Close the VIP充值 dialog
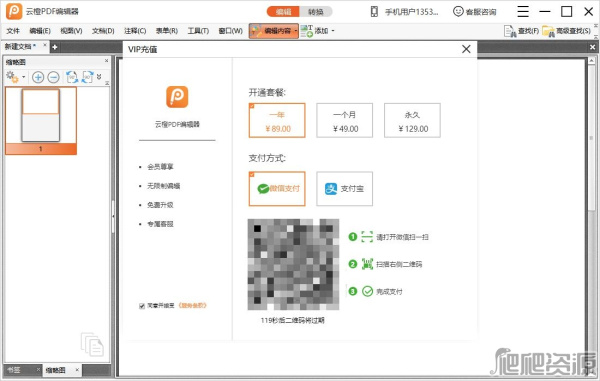The width and height of the screenshot is (600, 381). pyautogui.click(x=466, y=49)
